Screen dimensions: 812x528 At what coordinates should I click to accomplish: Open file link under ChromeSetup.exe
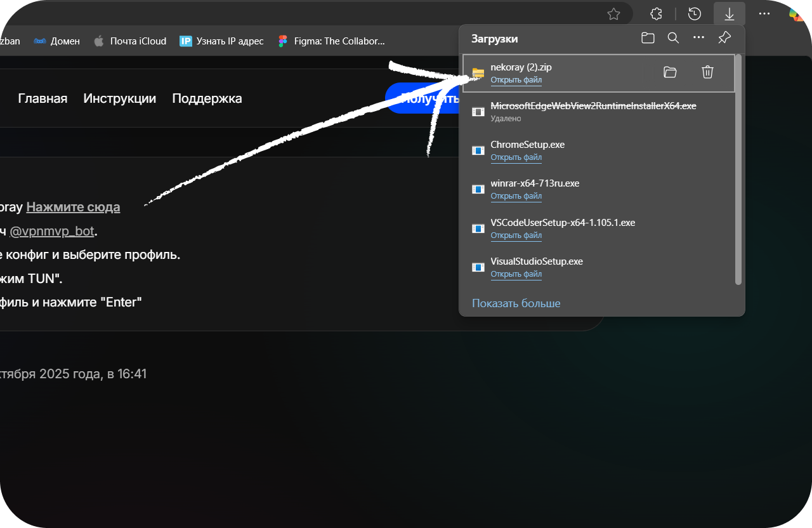(516, 157)
